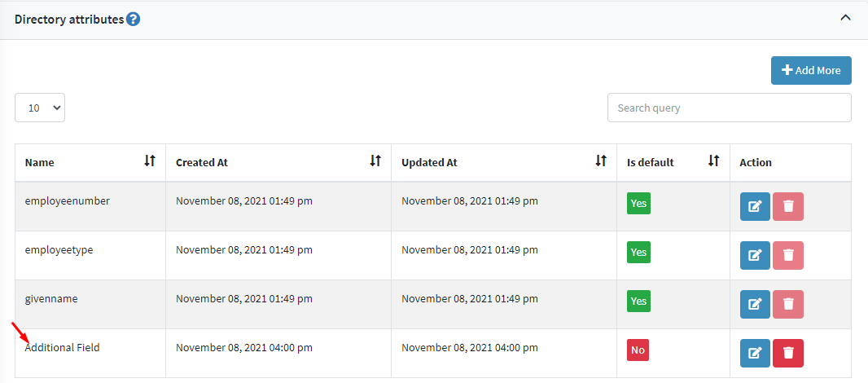Sort table by Name column
The image size is (868, 383).
click(x=150, y=161)
